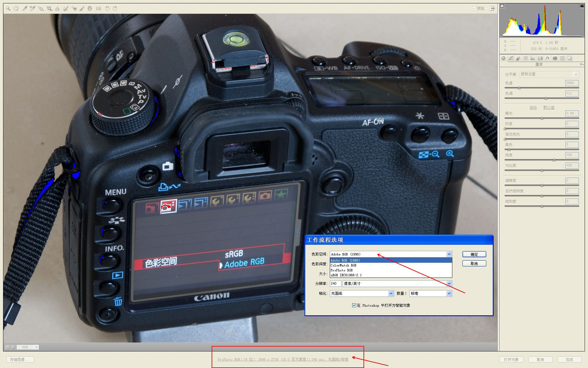Open the Camera Calibration panel tab
This screenshot has width=588, height=368.
pos(555,58)
